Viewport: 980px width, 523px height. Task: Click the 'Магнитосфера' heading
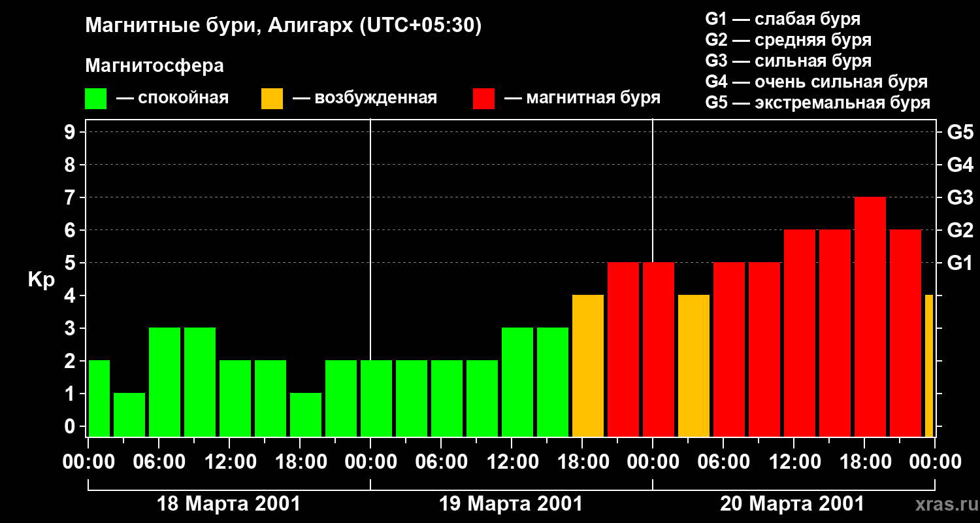[154, 66]
